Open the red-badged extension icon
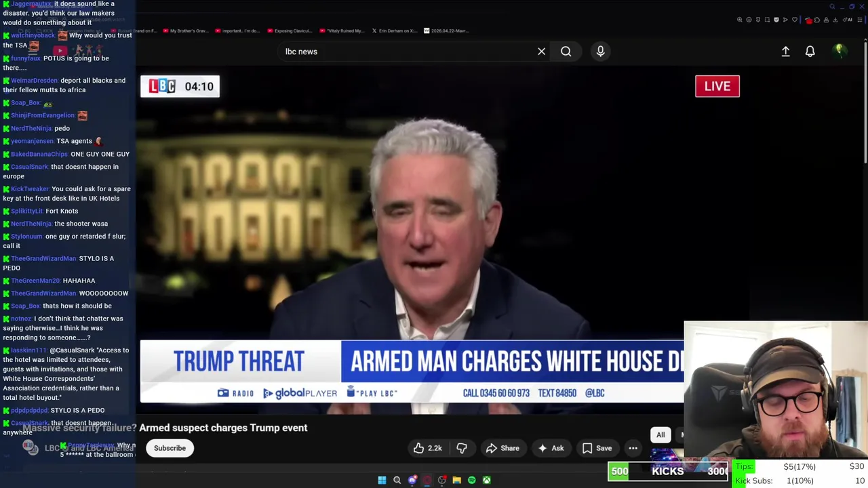 (808, 20)
